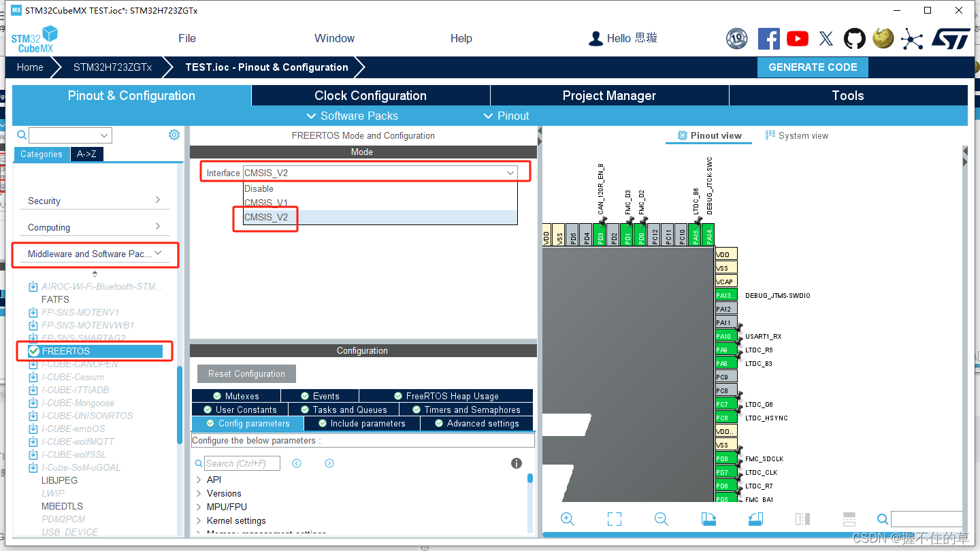Click the 10 years anniversary badge

pos(736,39)
